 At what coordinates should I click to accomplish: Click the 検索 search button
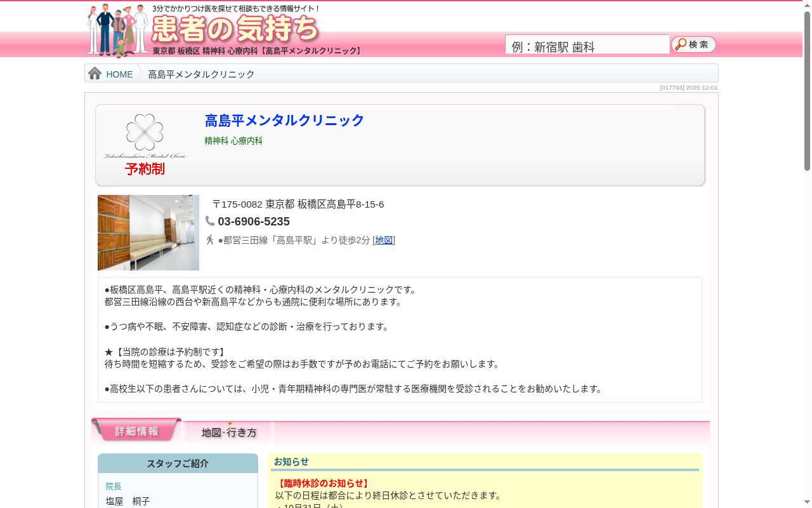[x=694, y=44]
